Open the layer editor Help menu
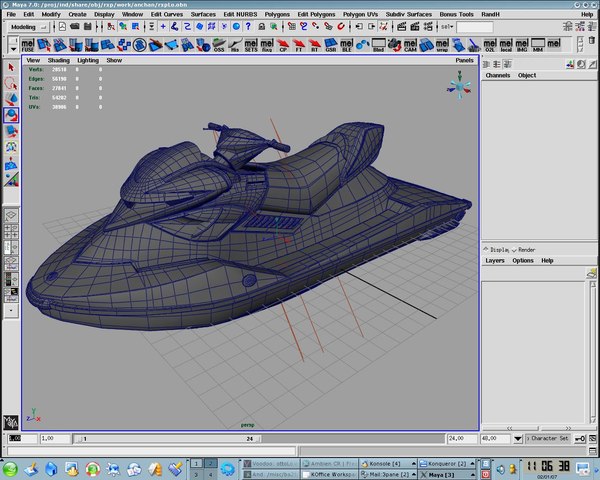The width and height of the screenshot is (600, 480). 547,261
